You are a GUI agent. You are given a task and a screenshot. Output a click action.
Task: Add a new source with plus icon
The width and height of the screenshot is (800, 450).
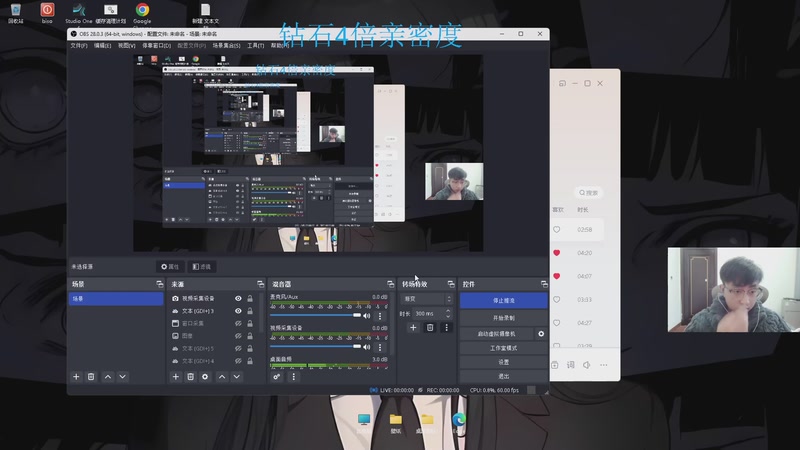176,377
